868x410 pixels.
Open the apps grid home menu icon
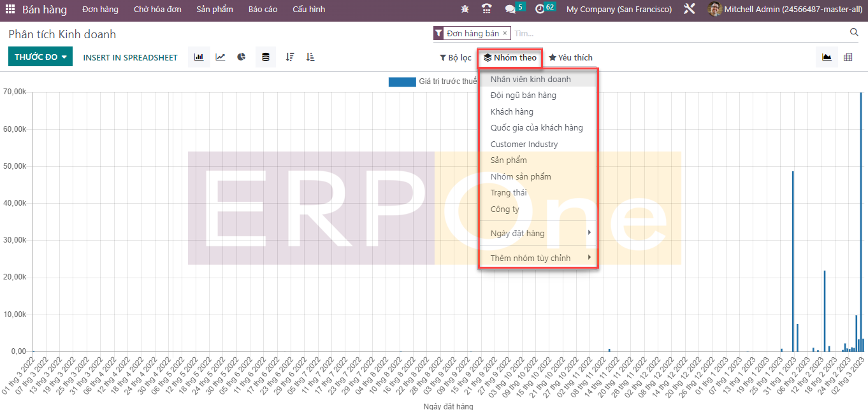[x=10, y=10]
